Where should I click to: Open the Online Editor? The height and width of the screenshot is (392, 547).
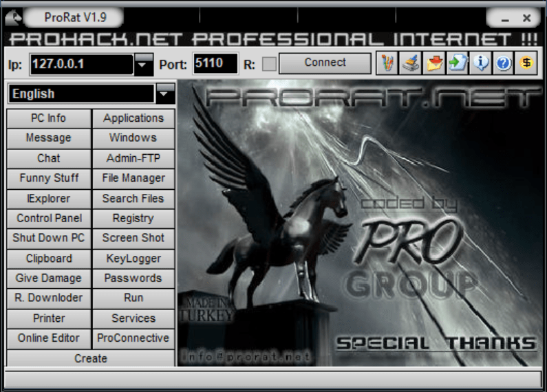[49, 338]
